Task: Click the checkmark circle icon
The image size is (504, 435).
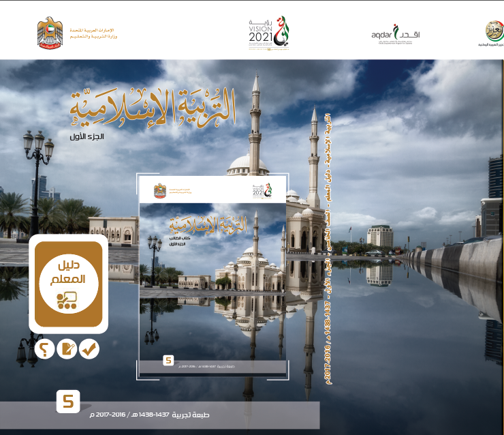Action: [x=89, y=349]
